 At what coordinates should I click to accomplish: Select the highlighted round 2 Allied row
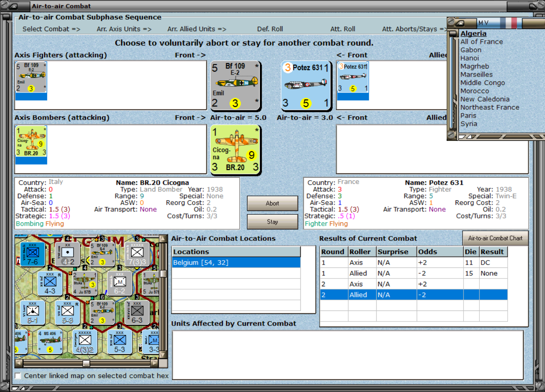[413, 295]
